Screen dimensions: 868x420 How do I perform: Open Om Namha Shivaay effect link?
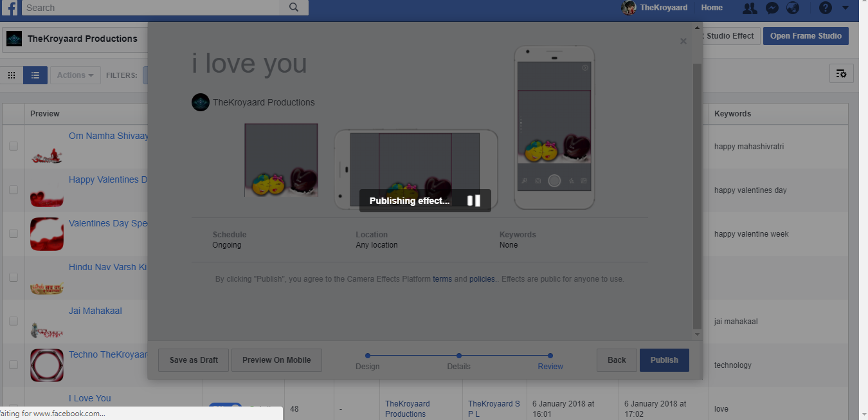pyautogui.click(x=108, y=136)
